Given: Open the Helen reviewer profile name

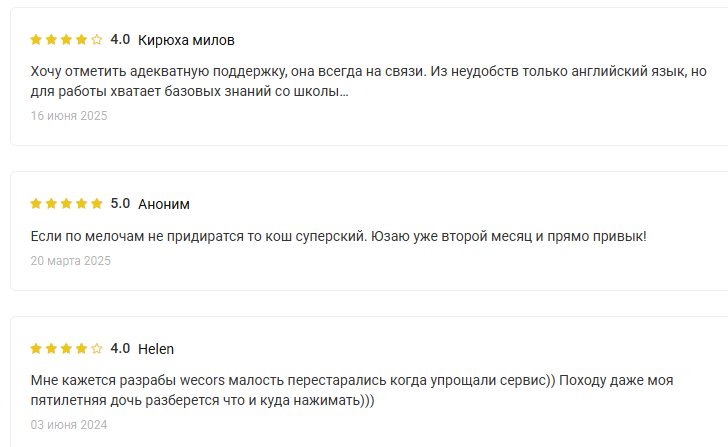Looking at the screenshot, I should pyautogui.click(x=156, y=349).
